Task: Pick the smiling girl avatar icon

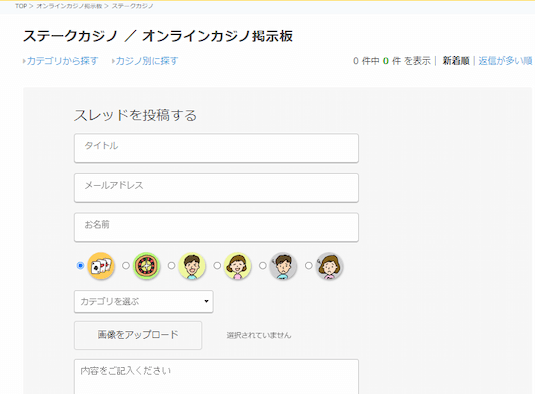Action: (238, 266)
